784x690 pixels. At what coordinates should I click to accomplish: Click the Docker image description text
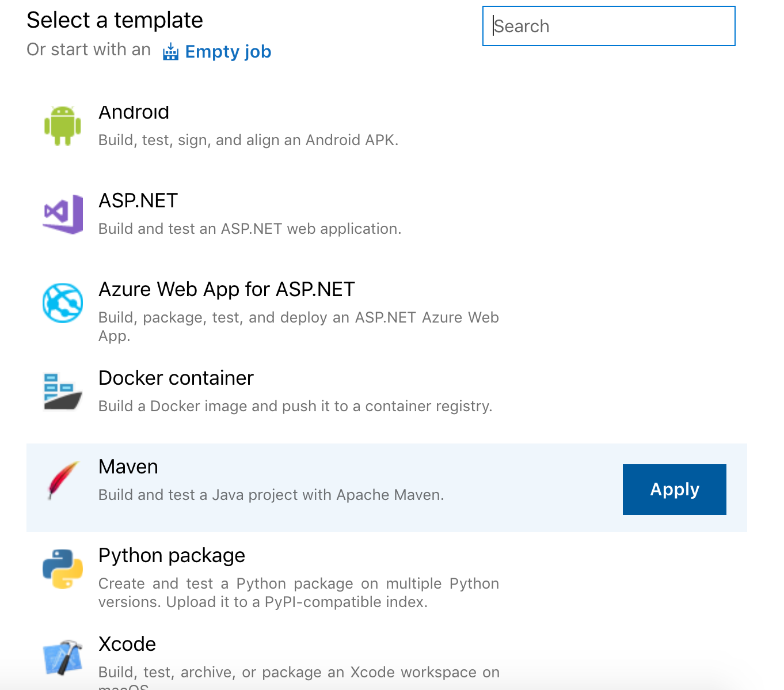pos(295,406)
